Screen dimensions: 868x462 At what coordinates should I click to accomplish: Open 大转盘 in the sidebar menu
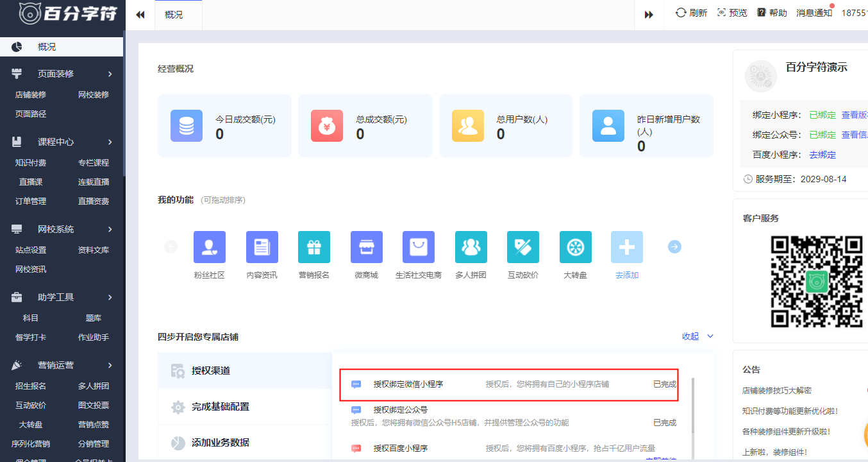pyautogui.click(x=31, y=424)
